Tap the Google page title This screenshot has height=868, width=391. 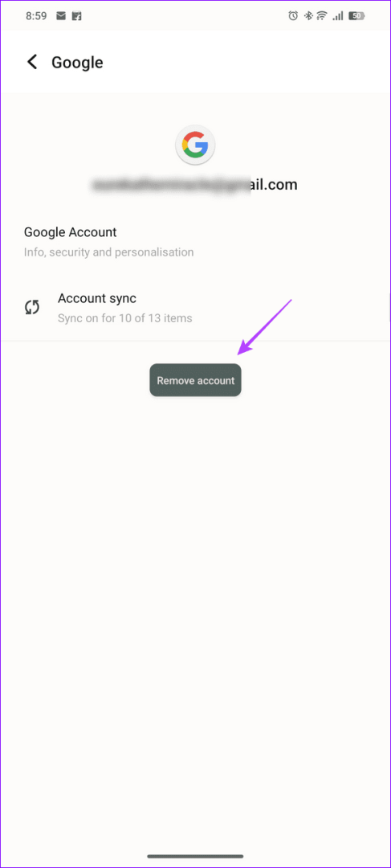(77, 63)
